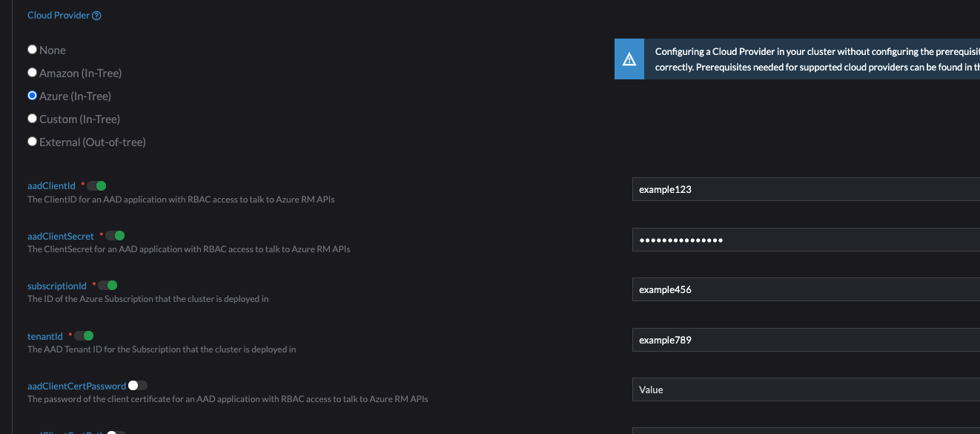
Task: Click the masked aadClientSecret password field
Action: pos(801,239)
